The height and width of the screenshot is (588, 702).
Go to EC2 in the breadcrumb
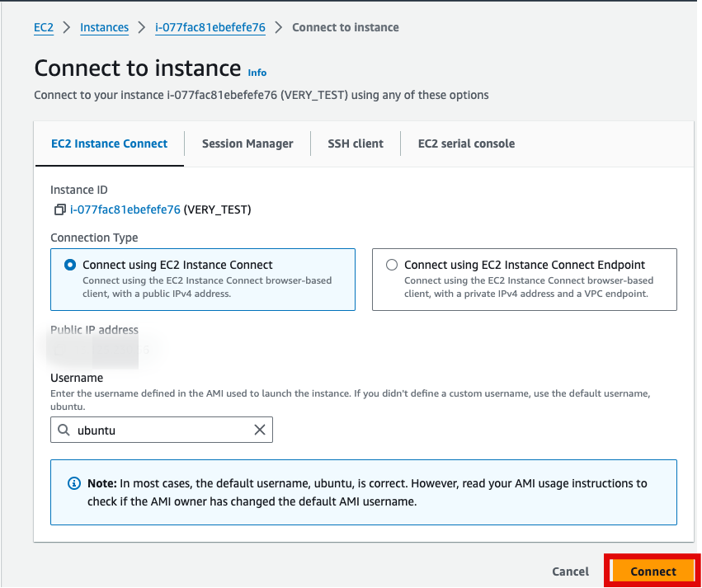pyautogui.click(x=44, y=27)
